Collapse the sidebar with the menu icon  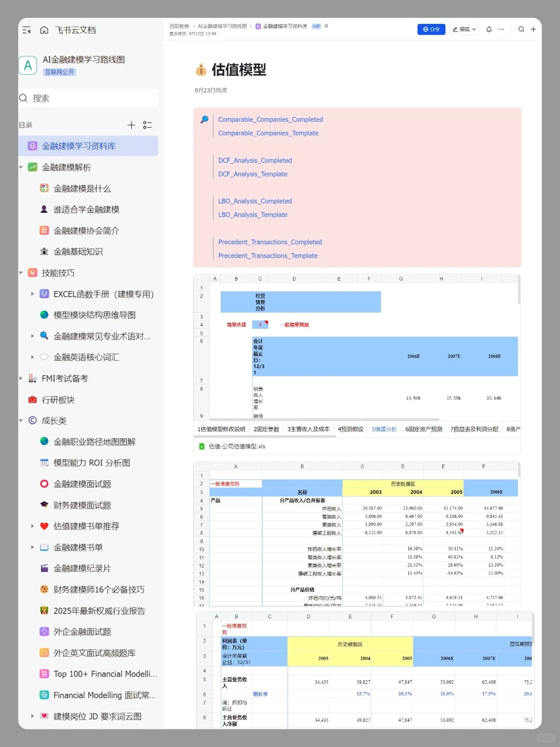point(26,30)
